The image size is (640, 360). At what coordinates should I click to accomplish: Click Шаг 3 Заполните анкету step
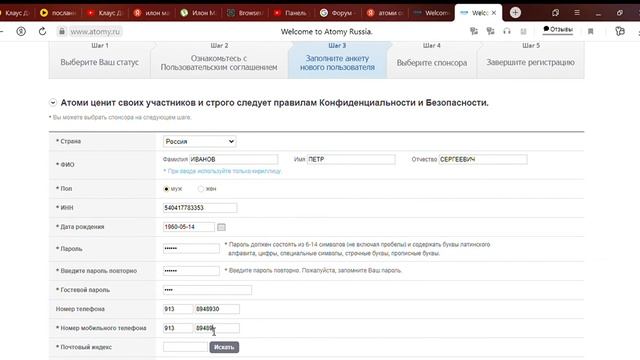[x=337, y=59]
